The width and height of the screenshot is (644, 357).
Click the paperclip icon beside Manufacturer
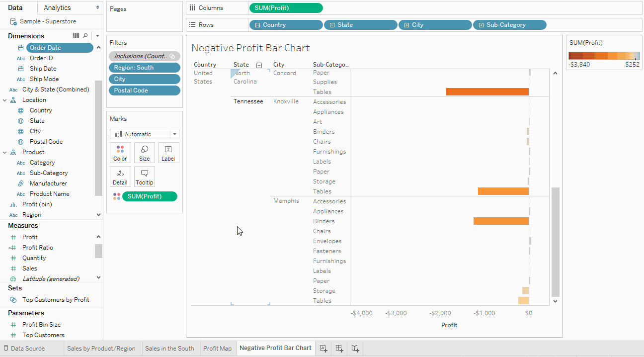click(21, 183)
